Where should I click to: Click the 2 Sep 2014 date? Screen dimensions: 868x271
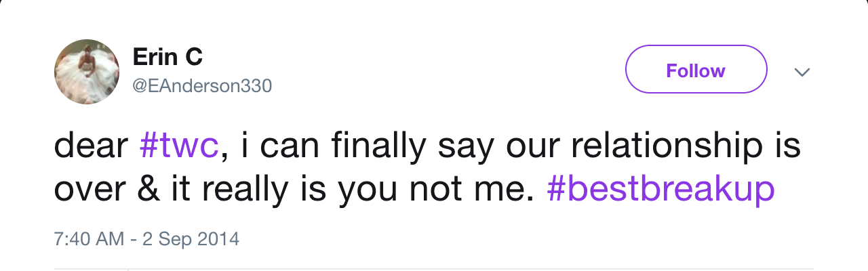pyautogui.click(x=191, y=238)
